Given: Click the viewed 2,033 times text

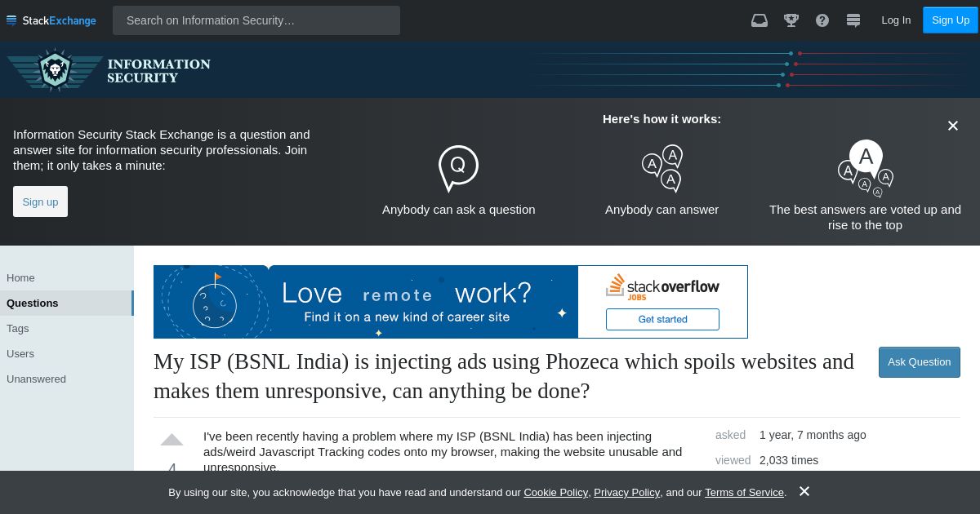Looking at the screenshot, I should pos(767,460).
